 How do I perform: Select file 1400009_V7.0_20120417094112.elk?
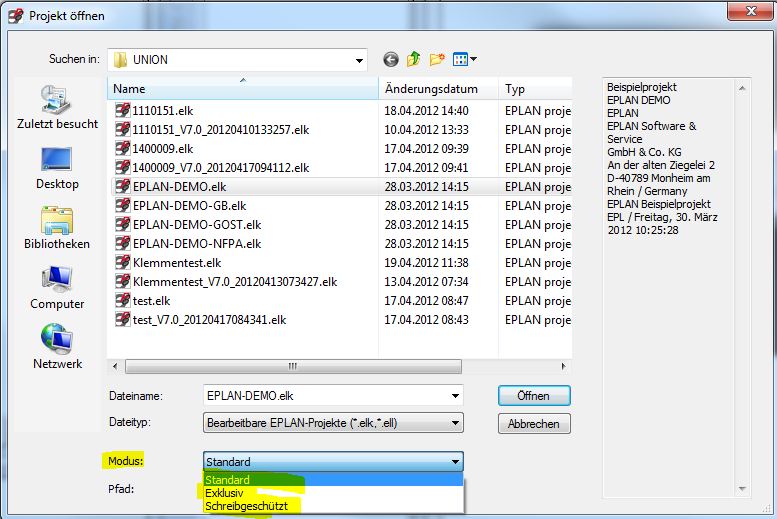coord(221,168)
